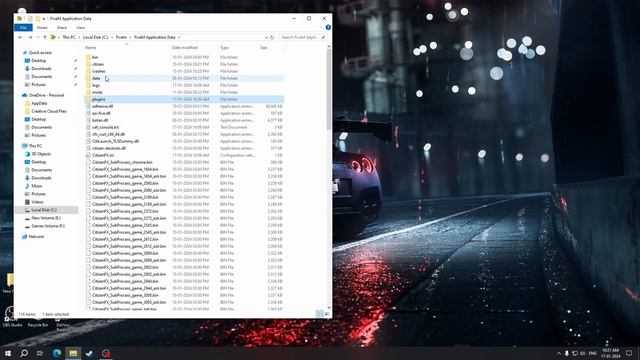Select CitizenFX_SubProcess_game_3095.bin file
The height and width of the screenshot is (360, 640).
(x=125, y=295)
